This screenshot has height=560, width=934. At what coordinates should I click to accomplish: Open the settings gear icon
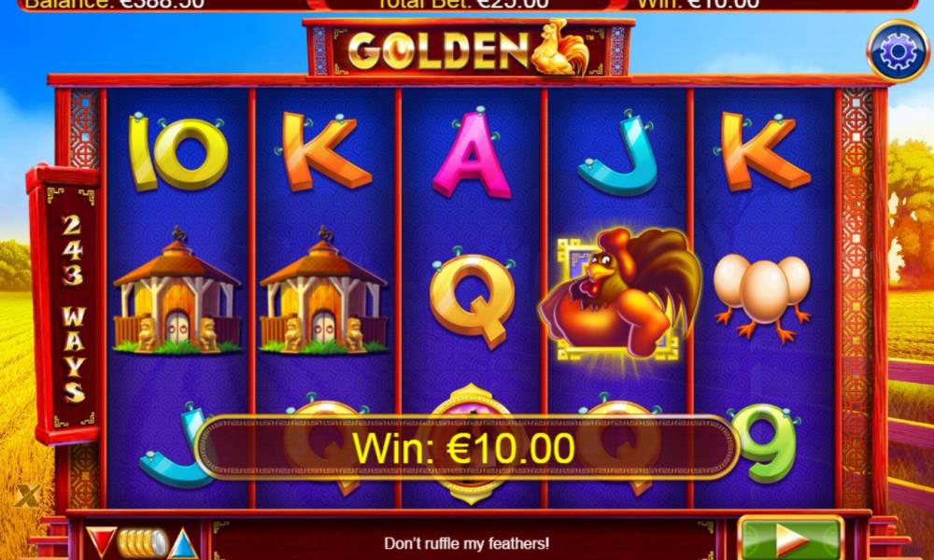tap(898, 51)
